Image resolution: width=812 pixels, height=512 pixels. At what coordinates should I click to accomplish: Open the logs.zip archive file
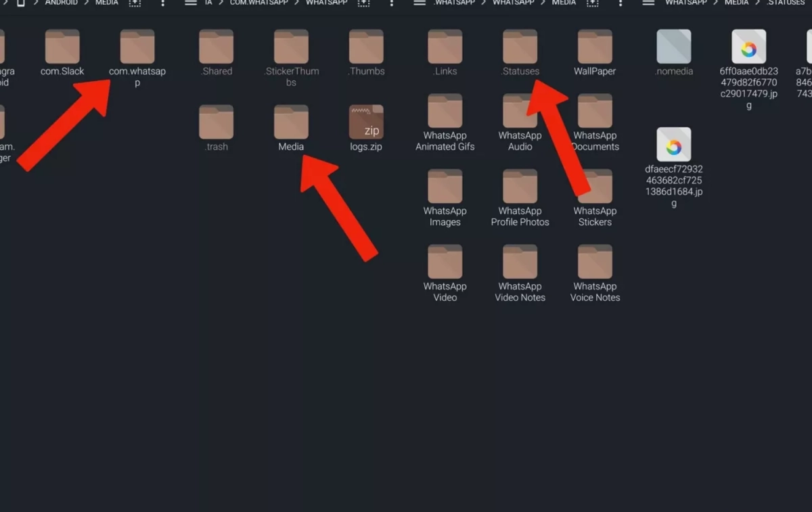(366, 122)
